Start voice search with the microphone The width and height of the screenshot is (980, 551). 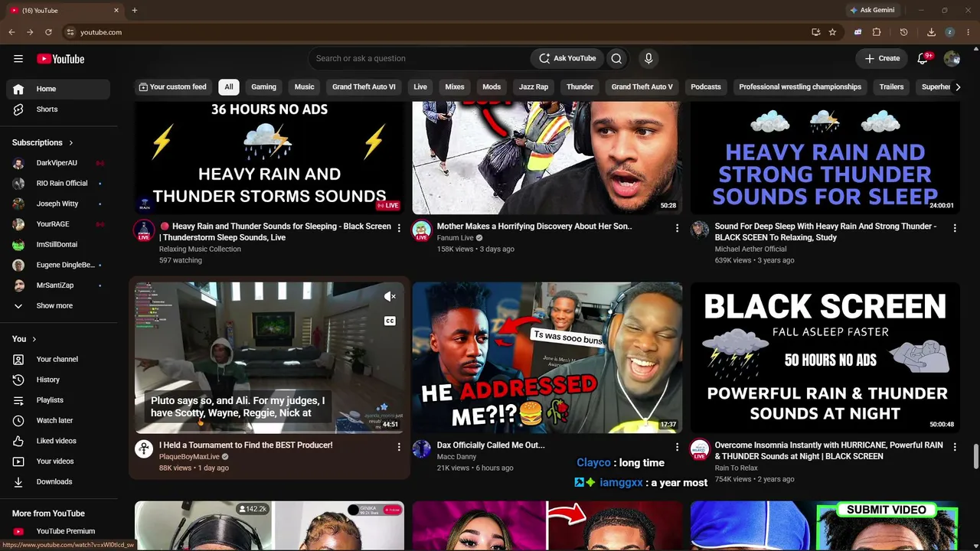(x=648, y=58)
